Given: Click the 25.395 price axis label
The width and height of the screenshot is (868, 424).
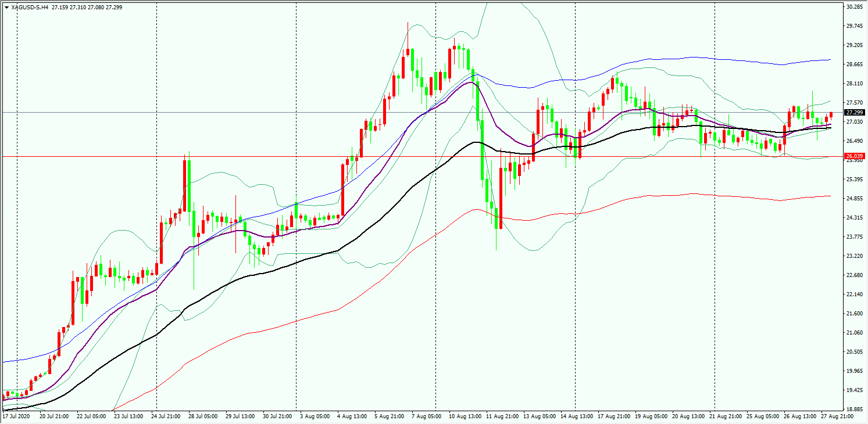Looking at the screenshot, I should 854,179.
